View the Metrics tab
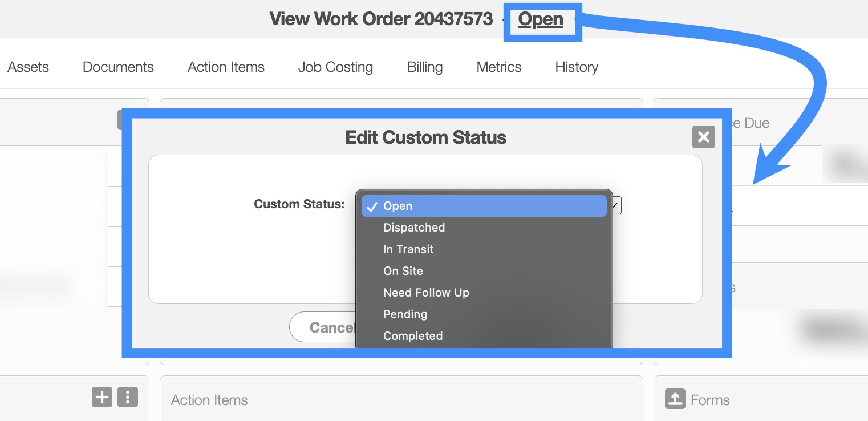Screen dimensions: 868x421 [x=498, y=67]
